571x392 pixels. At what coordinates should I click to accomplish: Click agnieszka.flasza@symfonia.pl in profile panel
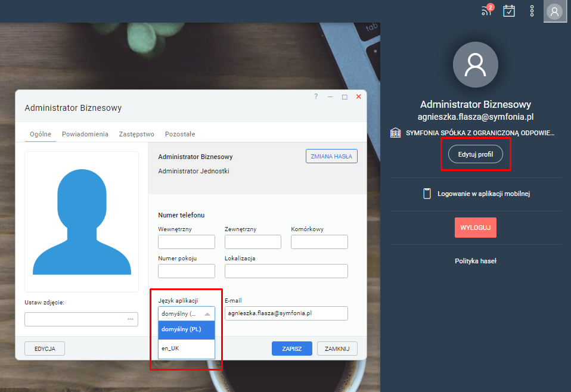point(475,117)
